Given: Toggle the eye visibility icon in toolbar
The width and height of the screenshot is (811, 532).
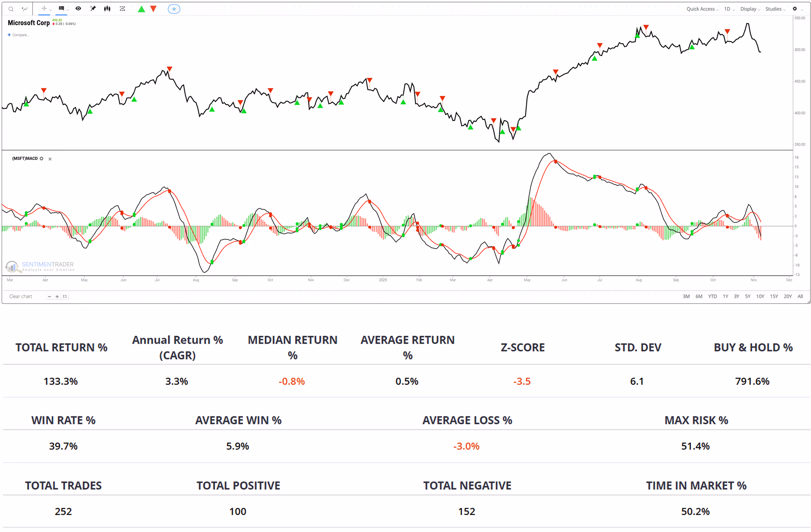Looking at the screenshot, I should pos(78,9).
